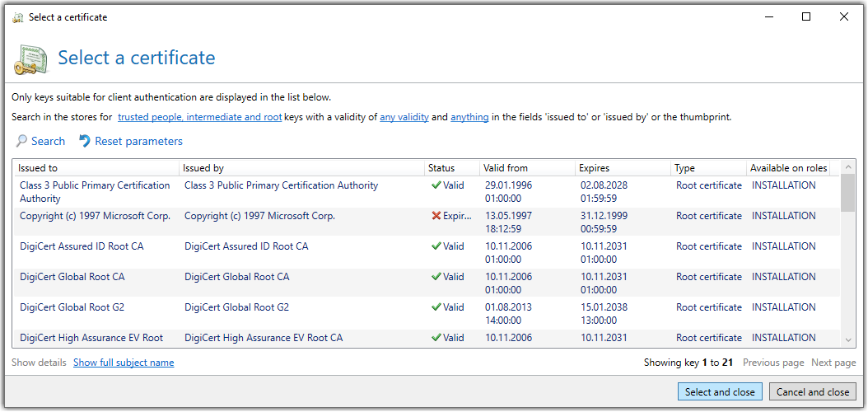Image resolution: width=868 pixels, height=412 pixels.
Task: Click the Reset parameters undo arrow icon
Action: pos(85,141)
